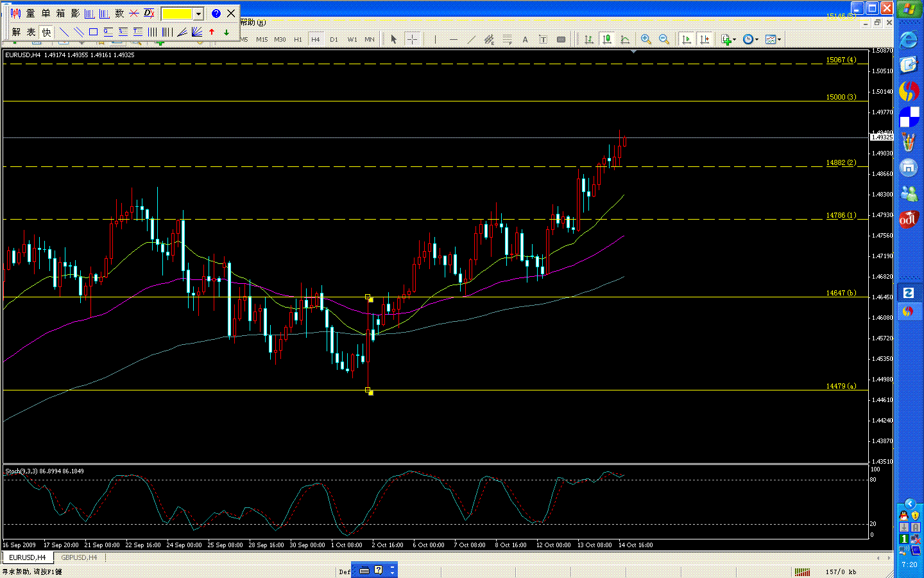Click the red-blue crossed lines icon
The height and width of the screenshot is (578, 924).
coord(134,13)
